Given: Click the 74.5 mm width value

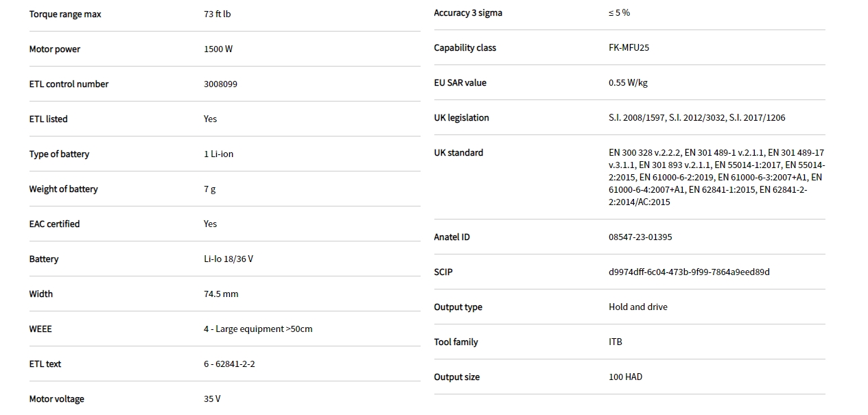Looking at the screenshot, I should pos(221,294).
